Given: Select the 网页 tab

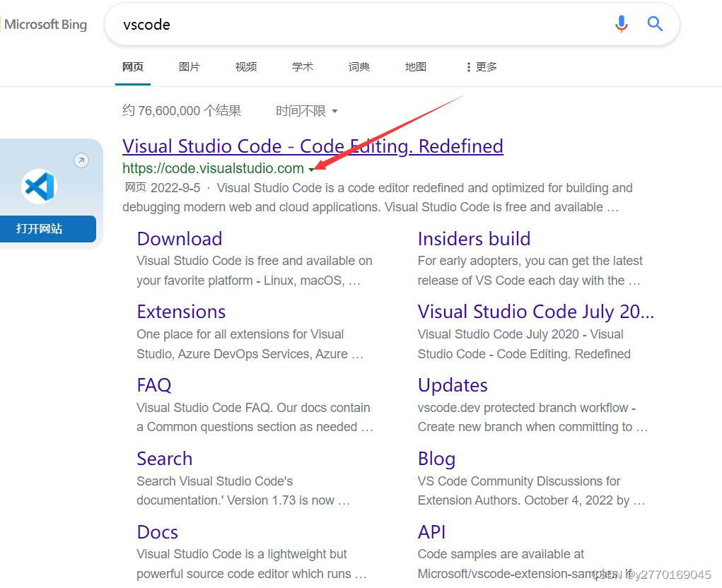Looking at the screenshot, I should pyautogui.click(x=133, y=67).
